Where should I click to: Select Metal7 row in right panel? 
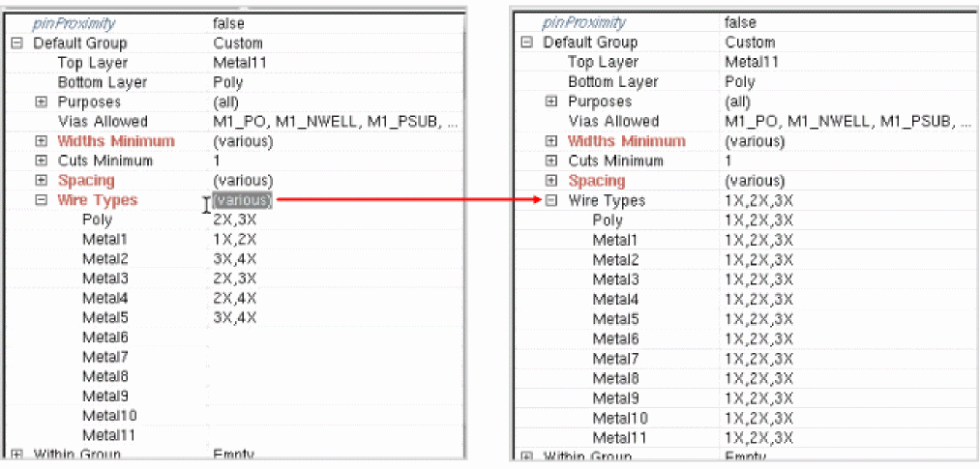(x=743, y=359)
